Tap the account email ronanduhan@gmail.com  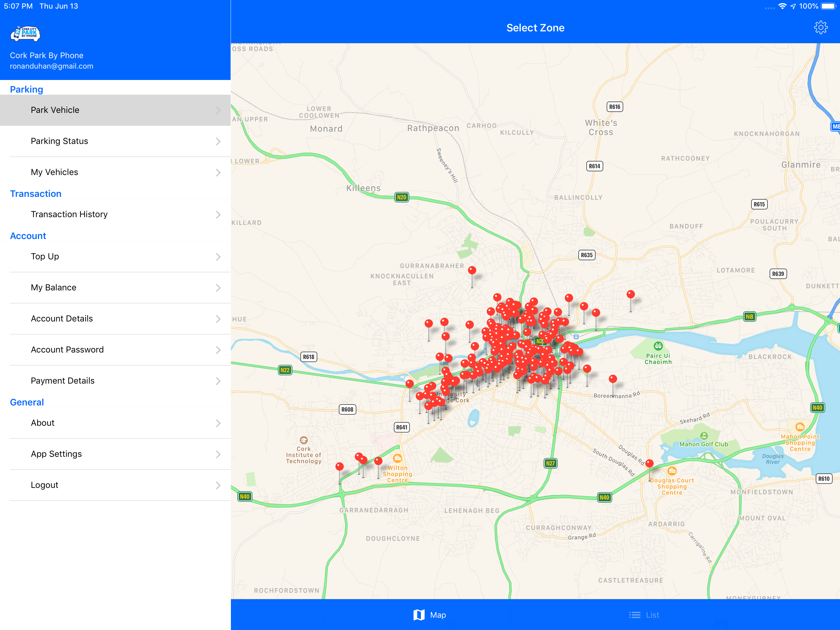coord(52,66)
